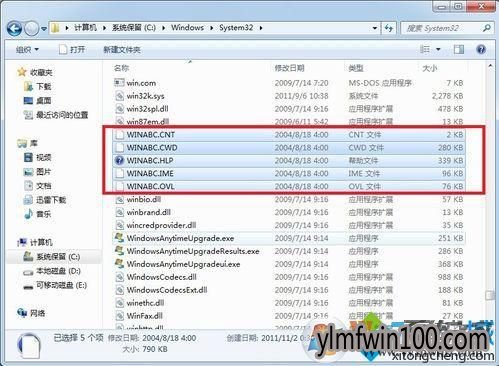Select the WINABC.OVL file icon
The width and height of the screenshot is (499, 366).
click(x=119, y=186)
